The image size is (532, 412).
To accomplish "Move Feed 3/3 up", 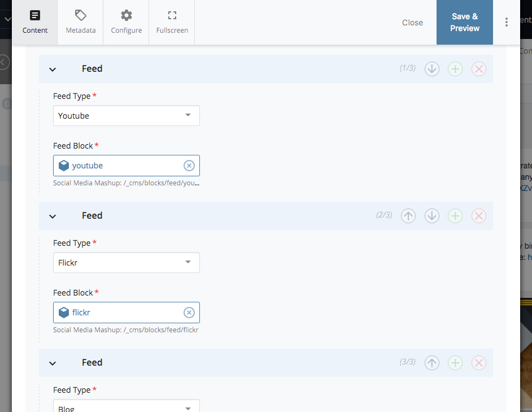I will pyautogui.click(x=432, y=363).
